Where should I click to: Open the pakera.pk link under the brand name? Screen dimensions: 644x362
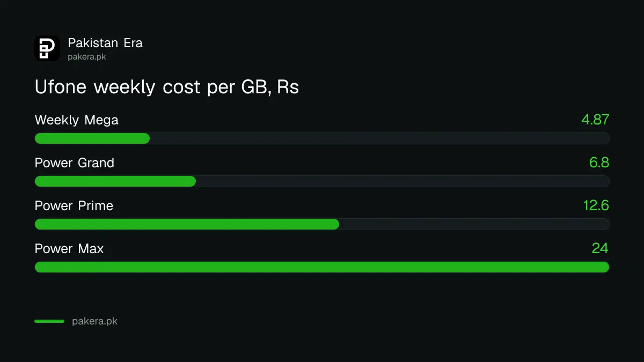coord(87,56)
